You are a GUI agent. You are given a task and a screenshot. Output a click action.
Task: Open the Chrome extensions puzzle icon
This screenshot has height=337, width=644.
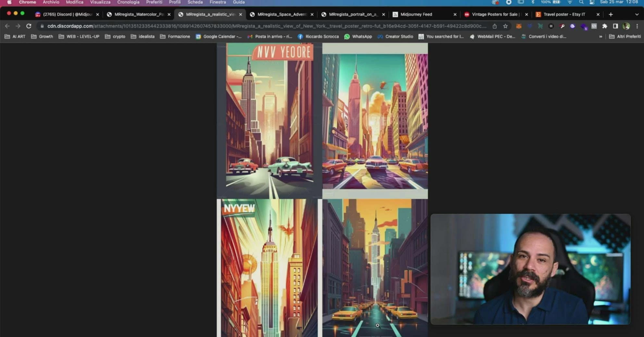tap(605, 26)
